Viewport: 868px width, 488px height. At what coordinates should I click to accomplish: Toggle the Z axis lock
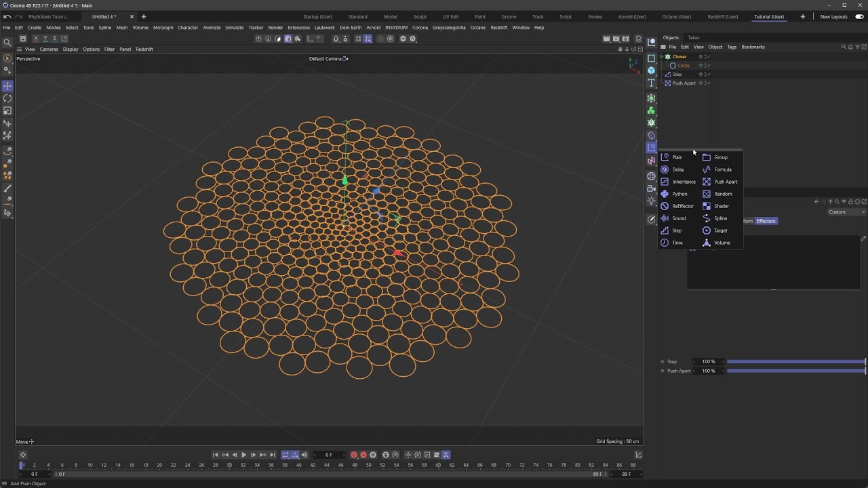[54, 39]
